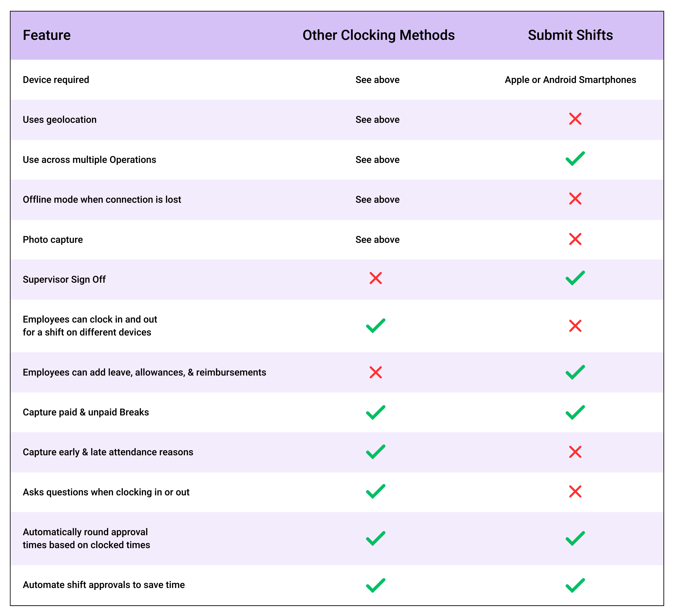Click red cross in Photo capture row
This screenshot has width=674, height=616.
575,239
